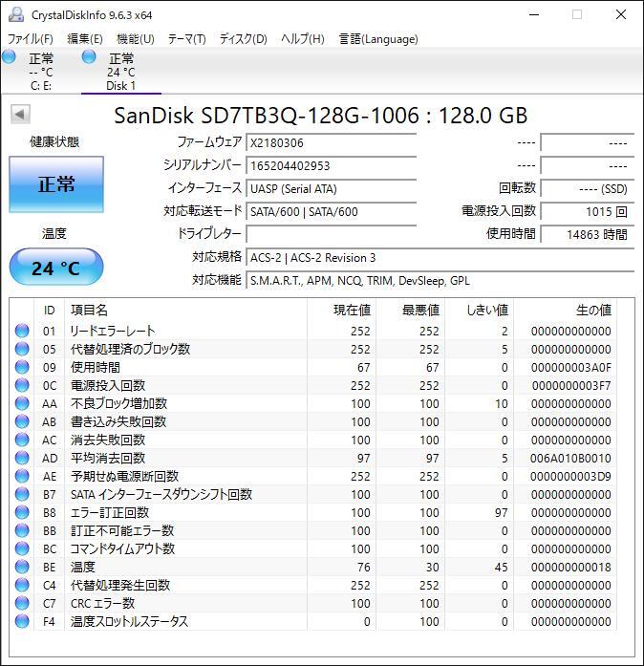This screenshot has width=644, height=666.
Task: Click threshold value 97 in エラー訂正回数 row
Action: [x=502, y=513]
